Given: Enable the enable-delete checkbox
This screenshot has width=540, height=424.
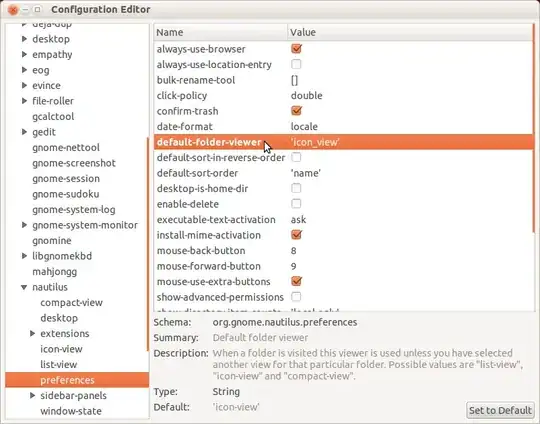Looking at the screenshot, I should tap(296, 204).
